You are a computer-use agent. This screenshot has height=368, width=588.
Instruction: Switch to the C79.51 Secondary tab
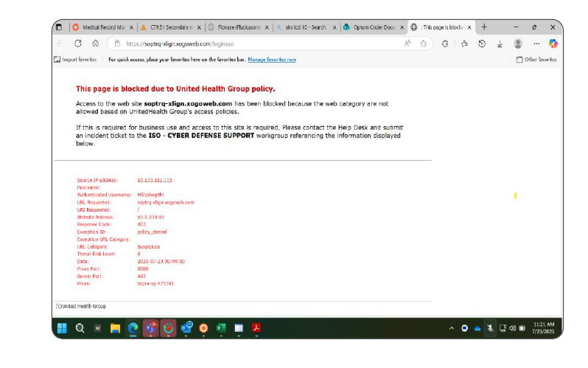pyautogui.click(x=170, y=27)
